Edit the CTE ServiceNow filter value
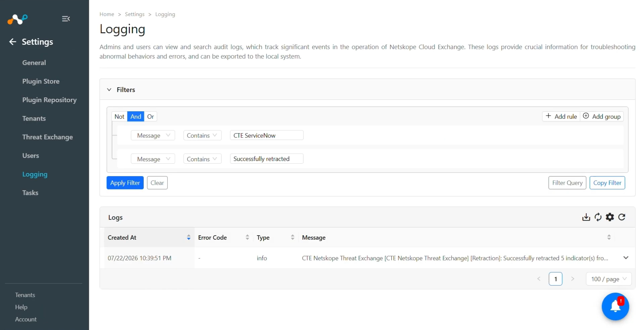The width and height of the screenshot is (644, 330). point(267,135)
